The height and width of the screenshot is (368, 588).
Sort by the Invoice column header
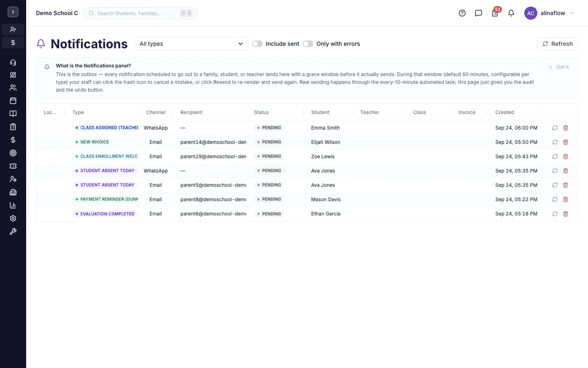(x=467, y=112)
